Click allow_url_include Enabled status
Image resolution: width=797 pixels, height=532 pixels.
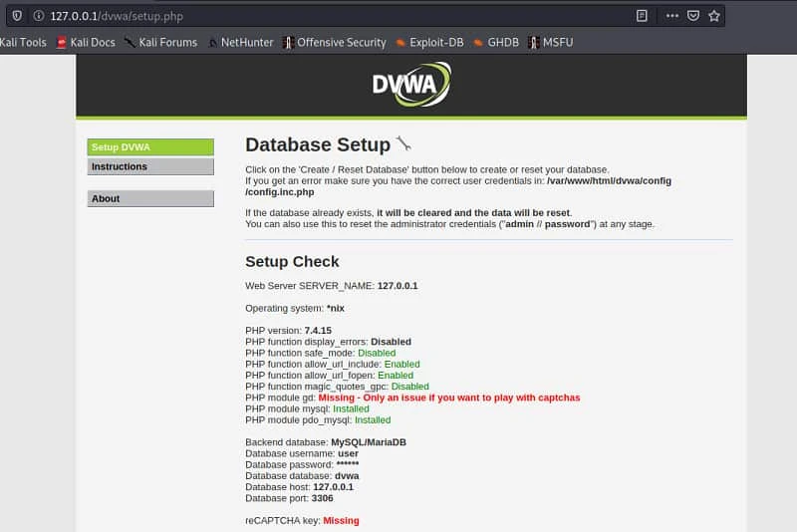pyautogui.click(x=401, y=364)
